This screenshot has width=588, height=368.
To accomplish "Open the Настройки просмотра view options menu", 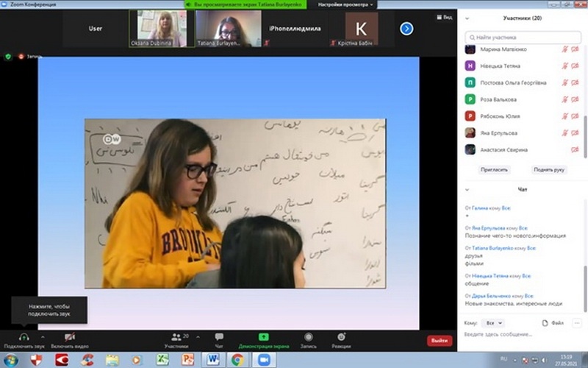I will [345, 4].
